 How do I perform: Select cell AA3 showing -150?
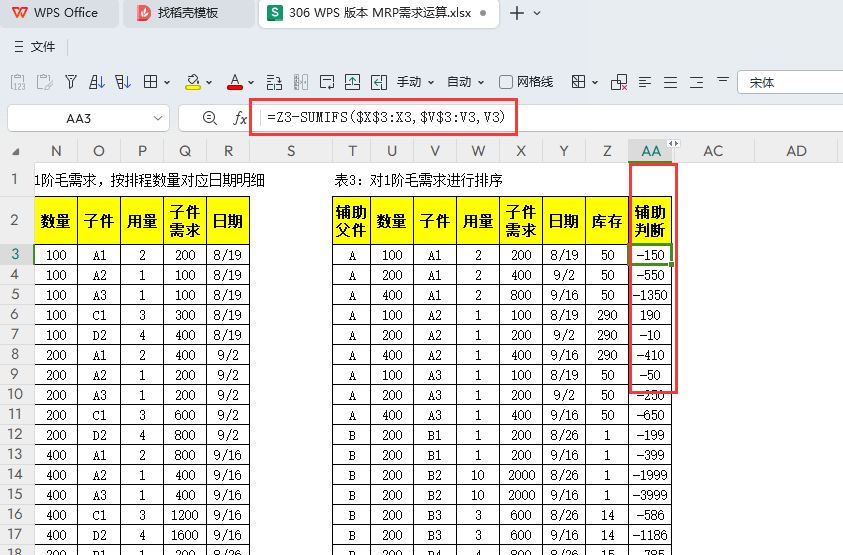[651, 255]
